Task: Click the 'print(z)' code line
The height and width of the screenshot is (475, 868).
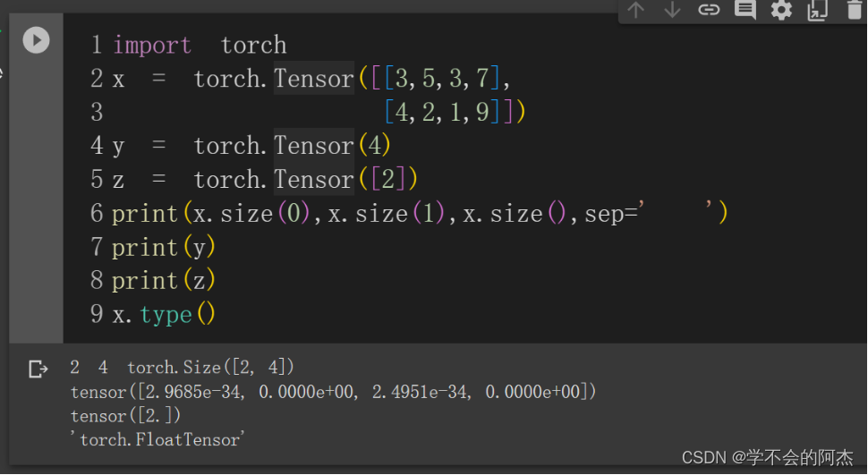Action: click(x=163, y=281)
